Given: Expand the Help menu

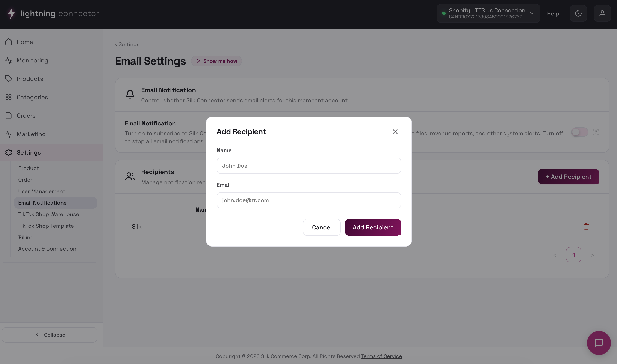Looking at the screenshot, I should (555, 14).
